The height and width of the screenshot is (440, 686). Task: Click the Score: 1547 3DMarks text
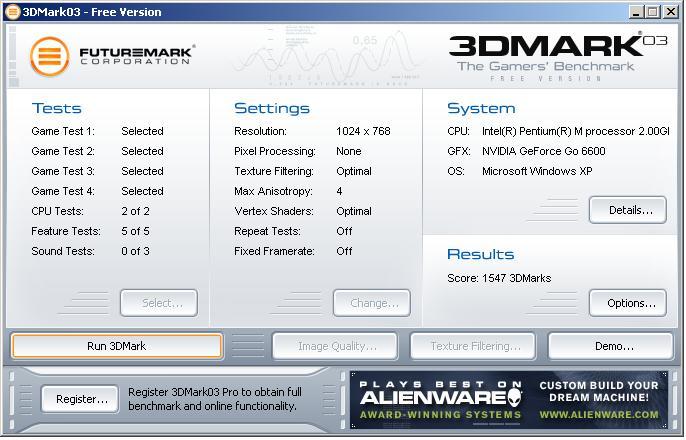pos(499,279)
